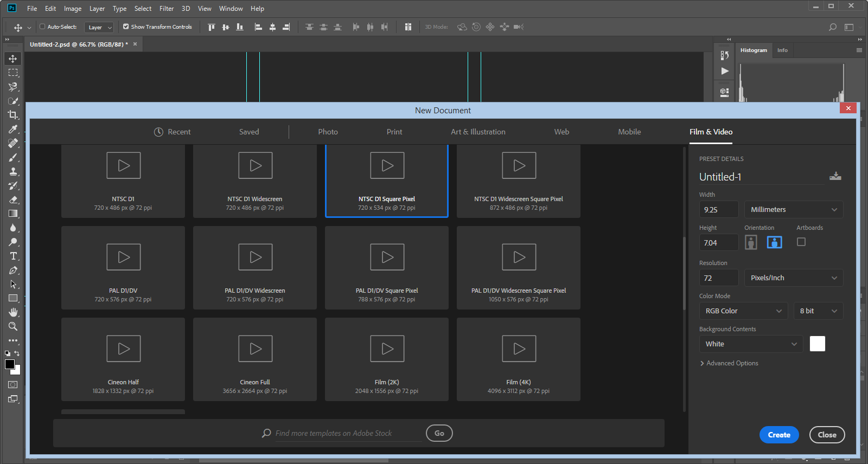The height and width of the screenshot is (464, 868).
Task: Select the Hand tool
Action: click(x=12, y=312)
